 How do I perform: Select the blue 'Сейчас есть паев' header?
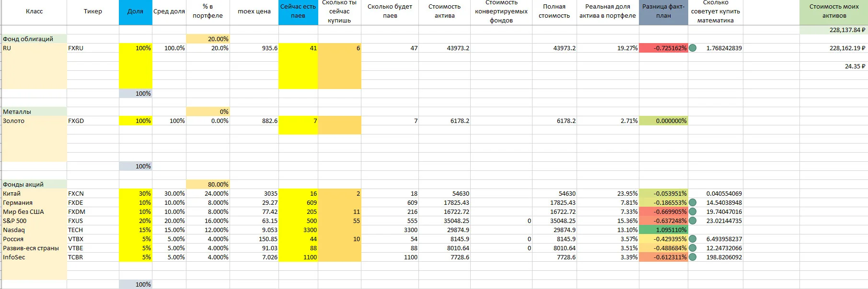click(x=298, y=12)
